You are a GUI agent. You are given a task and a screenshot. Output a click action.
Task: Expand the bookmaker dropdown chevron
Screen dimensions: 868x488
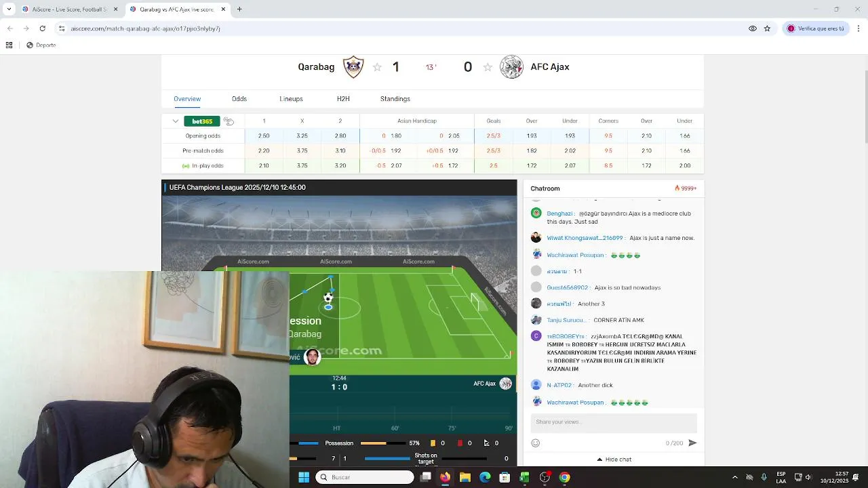175,121
